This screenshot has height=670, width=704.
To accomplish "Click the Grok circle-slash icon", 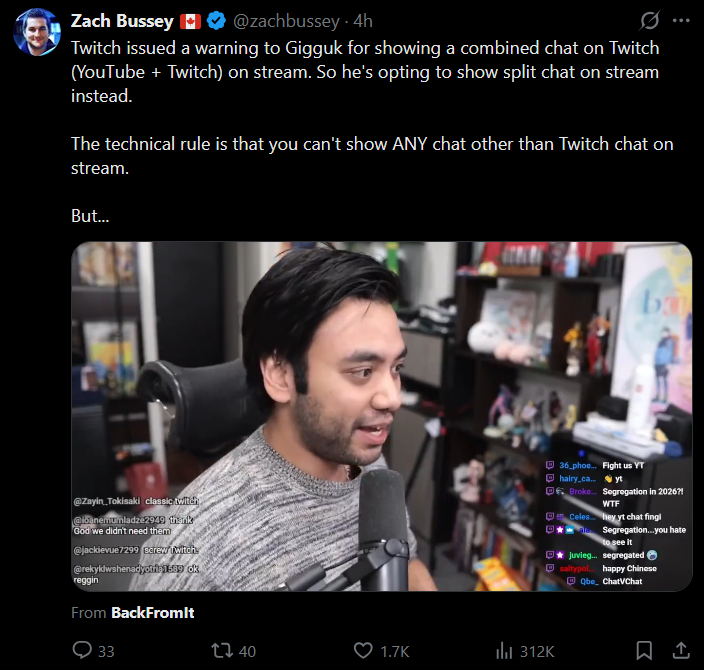I will 649,21.
